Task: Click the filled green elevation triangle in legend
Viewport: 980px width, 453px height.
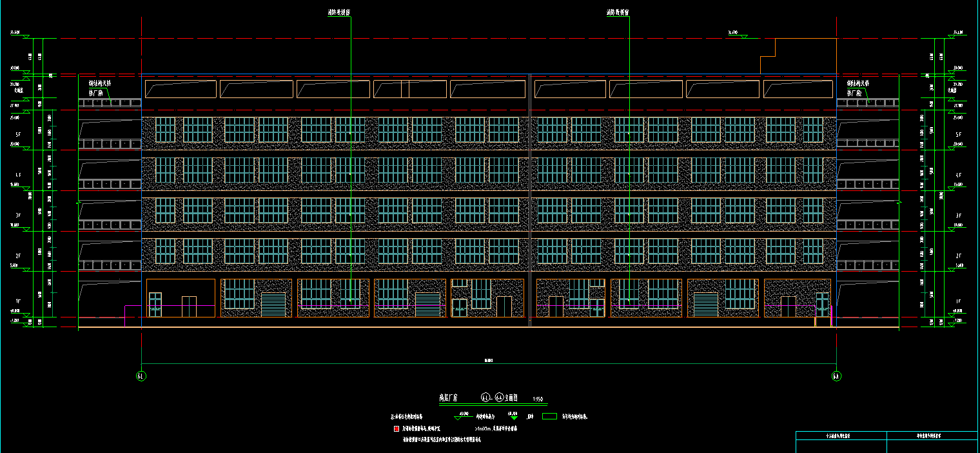Action: tap(513, 417)
